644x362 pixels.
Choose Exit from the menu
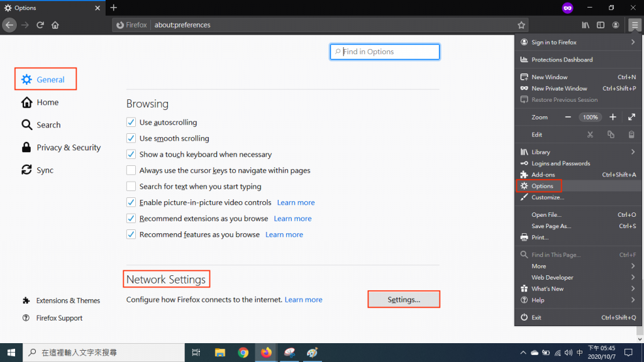[x=578, y=317]
